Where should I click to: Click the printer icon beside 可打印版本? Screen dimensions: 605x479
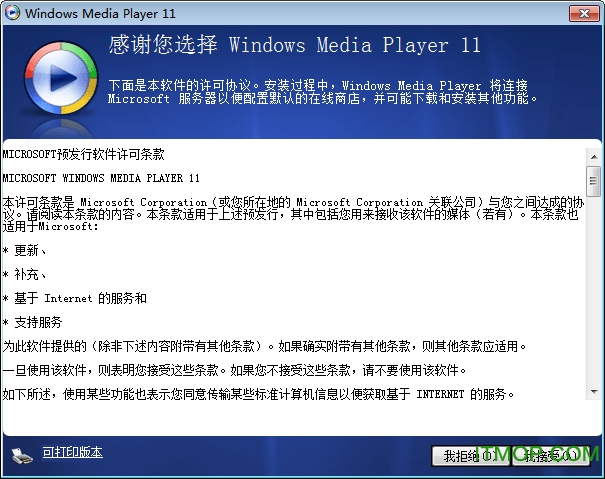(x=22, y=455)
